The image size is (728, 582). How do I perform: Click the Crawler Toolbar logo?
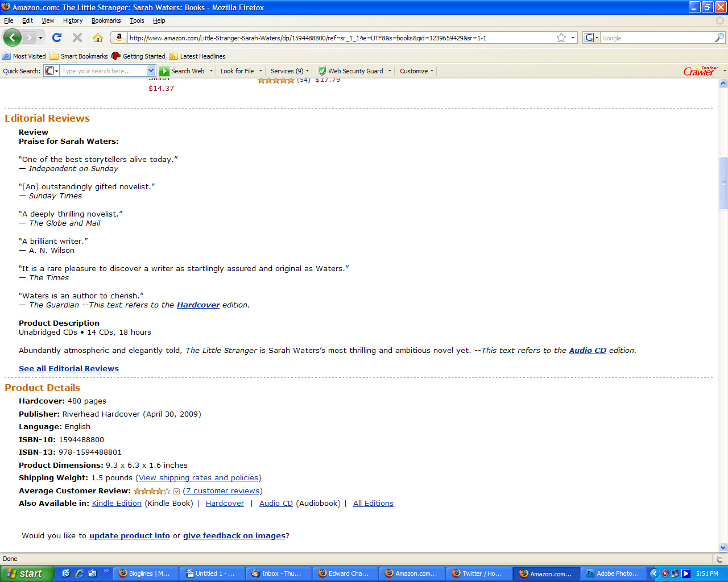click(x=701, y=71)
